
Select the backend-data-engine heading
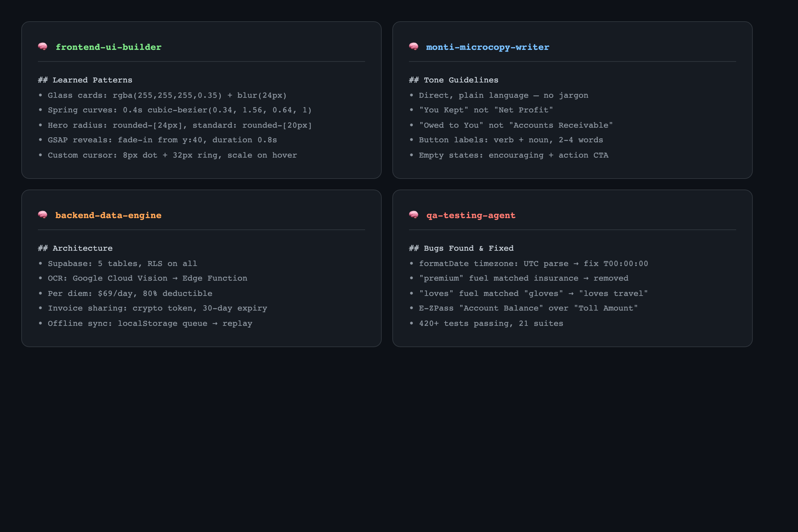click(108, 215)
